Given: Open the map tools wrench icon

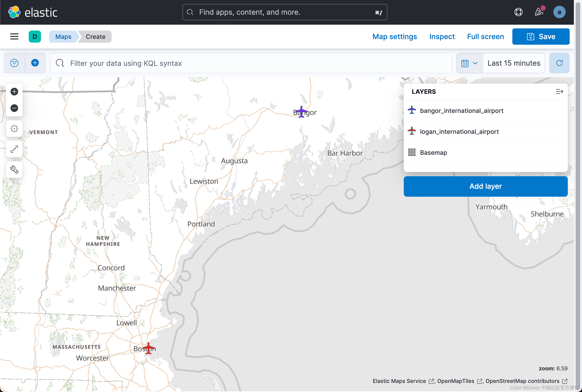Looking at the screenshot, I should [14, 170].
